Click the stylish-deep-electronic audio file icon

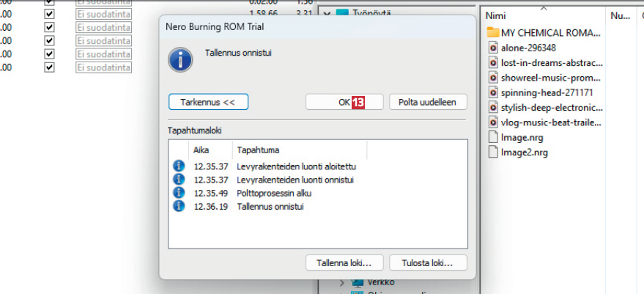coord(494,108)
